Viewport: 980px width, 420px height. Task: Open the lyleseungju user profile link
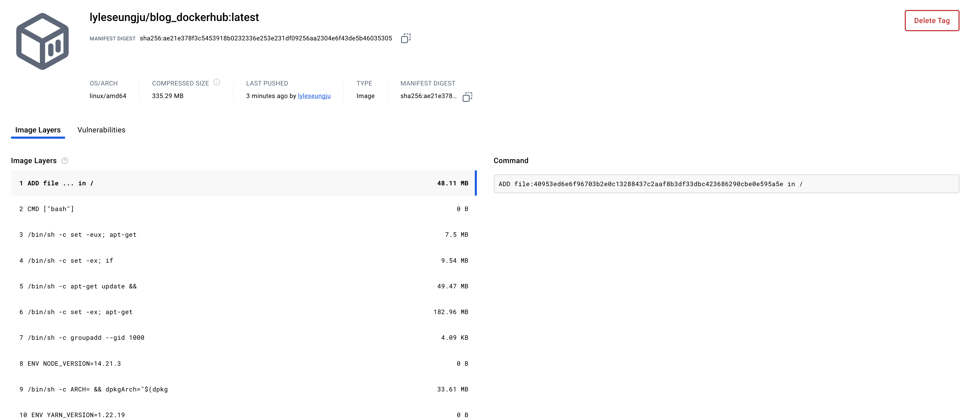[x=314, y=96]
